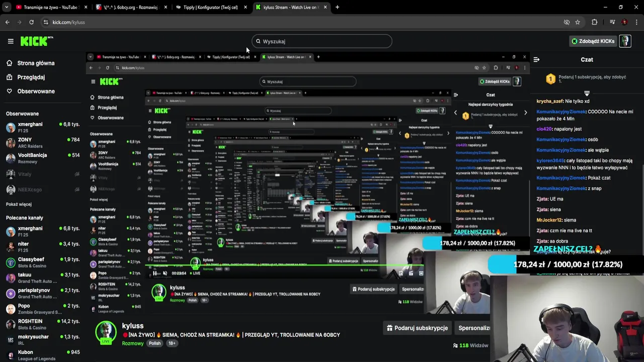This screenshot has width=644, height=362.
Task: Go to Obserwowane in Kick sidebar
Action: pyautogui.click(x=36, y=91)
